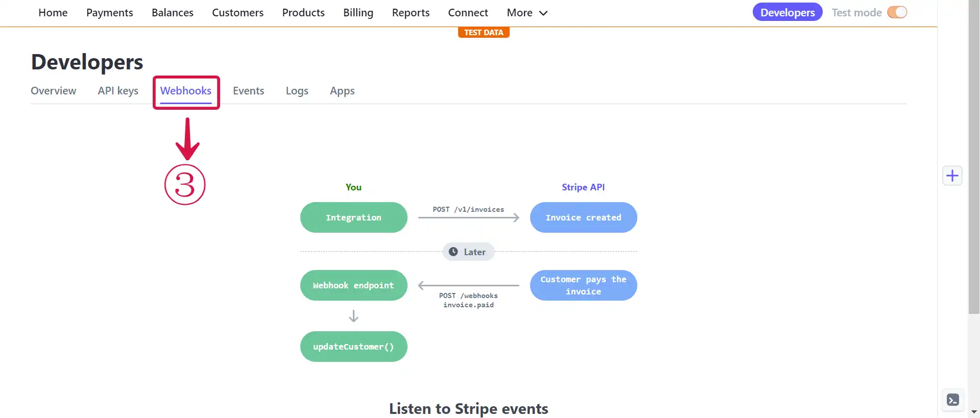Click the plus icon in right sidebar
Image resolution: width=980 pixels, height=418 pixels.
click(952, 176)
